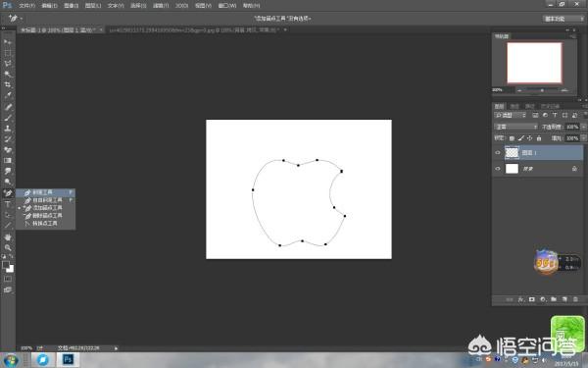Click the lock all icon in Layers panel
588x368 pixels.
(539, 138)
